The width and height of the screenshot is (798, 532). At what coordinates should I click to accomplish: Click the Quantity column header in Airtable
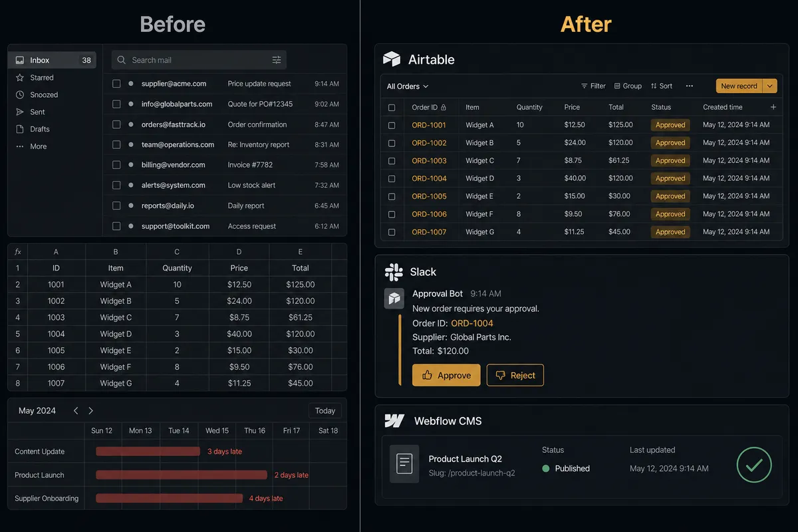(529, 107)
